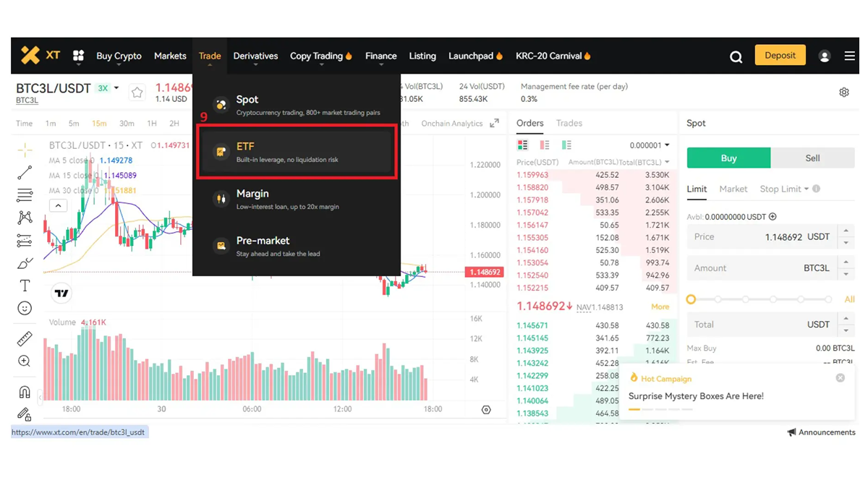Click More next to NAV in order book
Viewport: 868px width, 488px height.
click(660, 307)
